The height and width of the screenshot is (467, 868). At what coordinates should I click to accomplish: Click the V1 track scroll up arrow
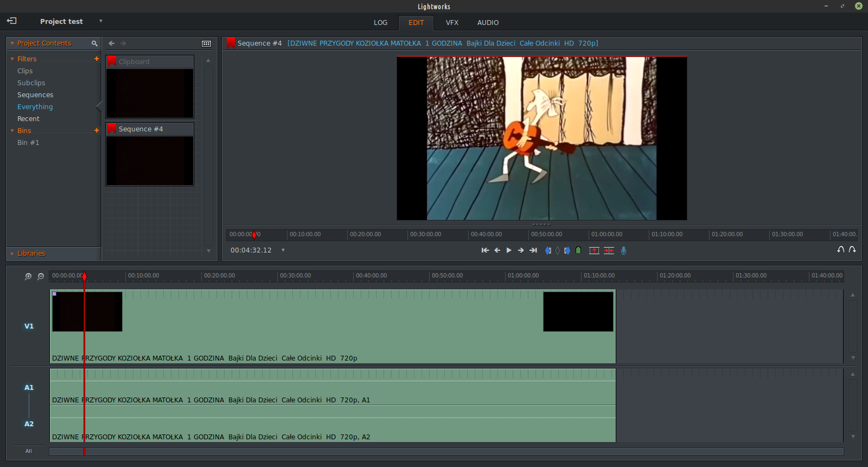coord(853,295)
